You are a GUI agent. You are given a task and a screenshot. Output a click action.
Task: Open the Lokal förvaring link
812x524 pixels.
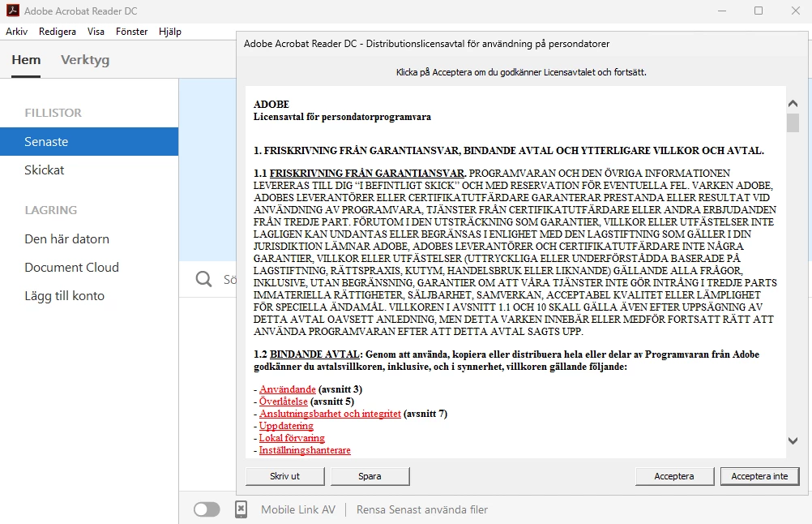coord(292,438)
